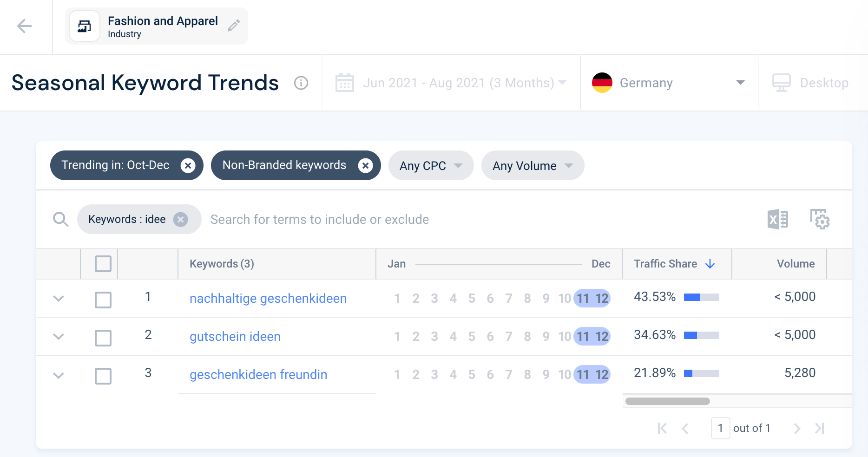This screenshot has height=457, width=868.
Task: Remove the Trending in: Oct-Dec filter
Action: pos(188,165)
